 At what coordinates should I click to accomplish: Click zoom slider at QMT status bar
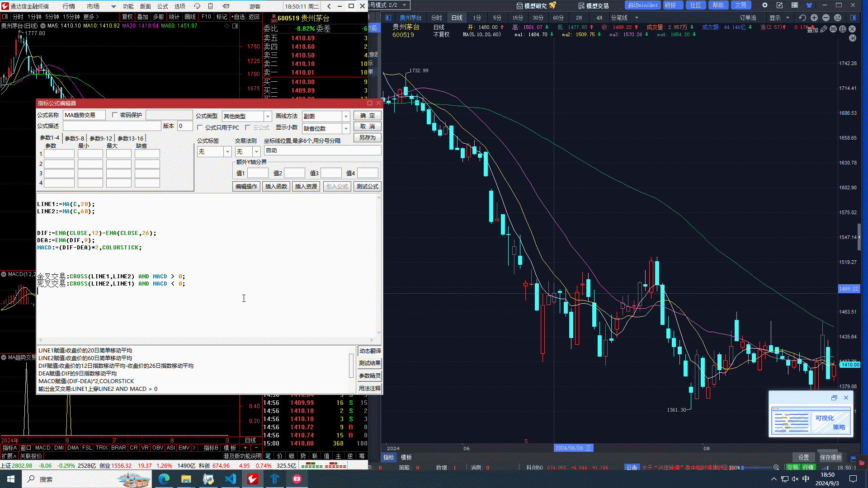point(756,468)
